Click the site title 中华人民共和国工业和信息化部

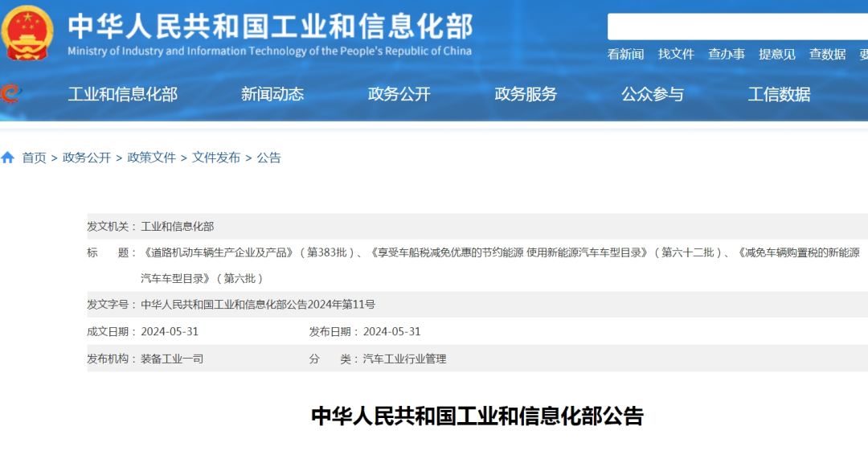[x=270, y=26]
